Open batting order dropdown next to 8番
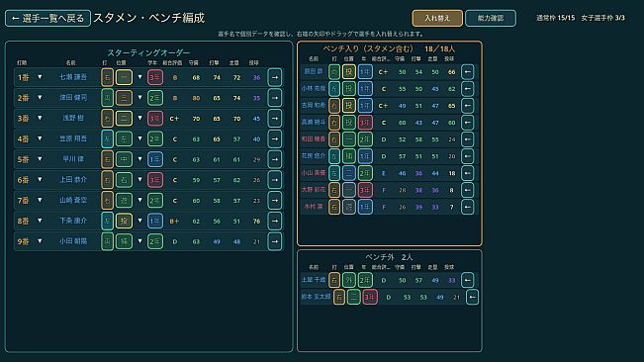The height and width of the screenshot is (362, 644). point(40,221)
